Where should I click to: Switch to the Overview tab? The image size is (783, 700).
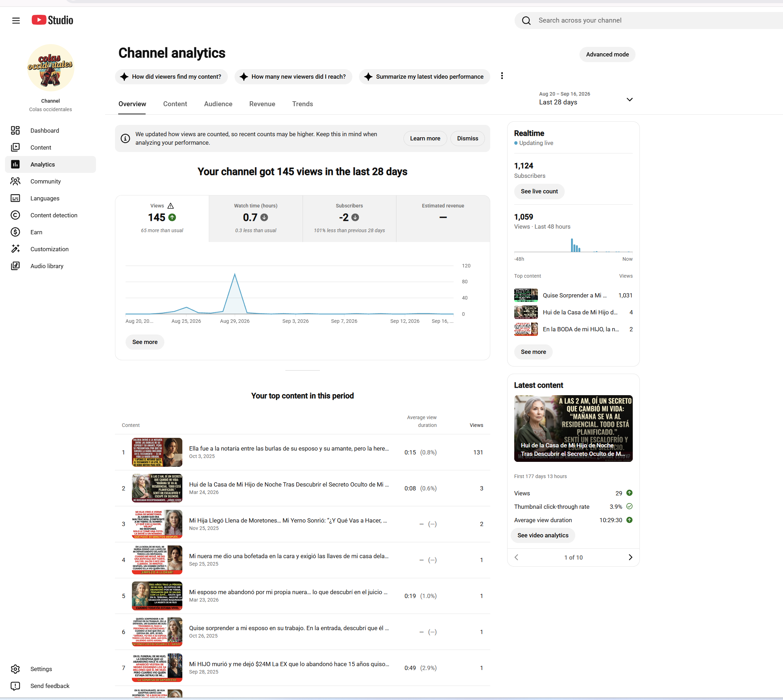[x=132, y=104]
